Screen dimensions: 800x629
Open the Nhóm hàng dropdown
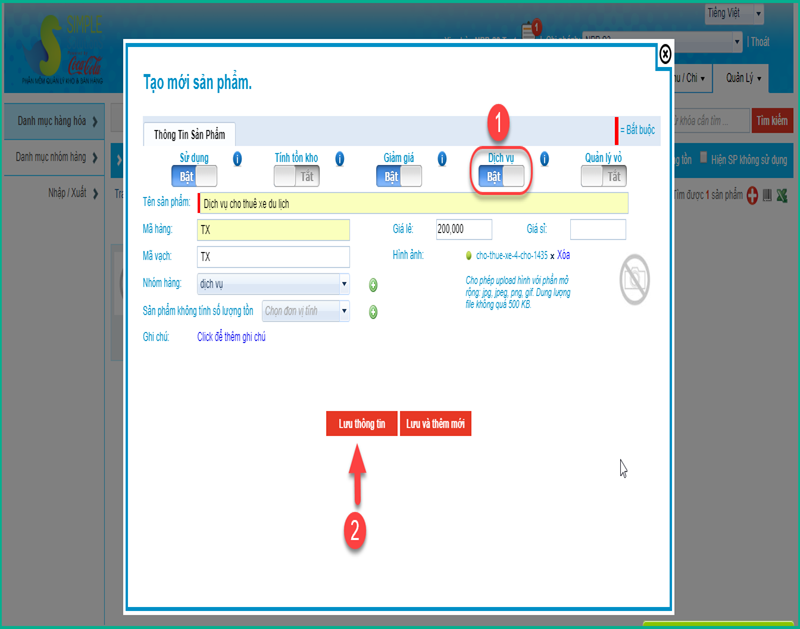point(273,284)
